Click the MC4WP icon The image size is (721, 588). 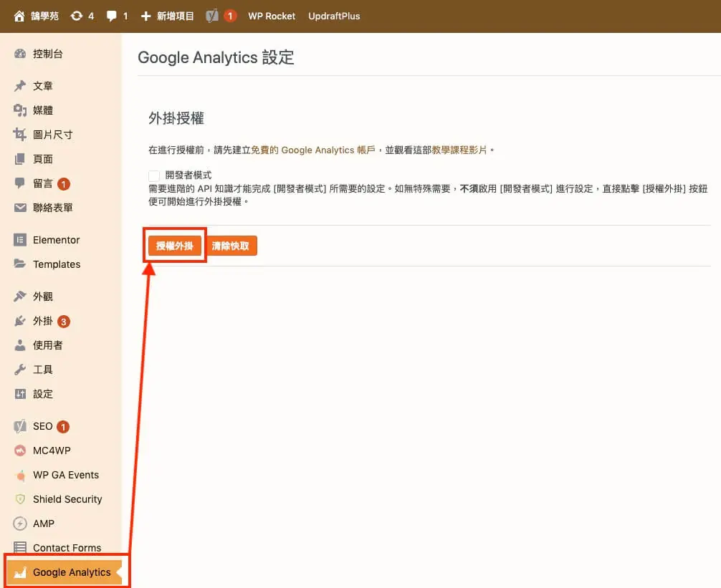coord(20,450)
